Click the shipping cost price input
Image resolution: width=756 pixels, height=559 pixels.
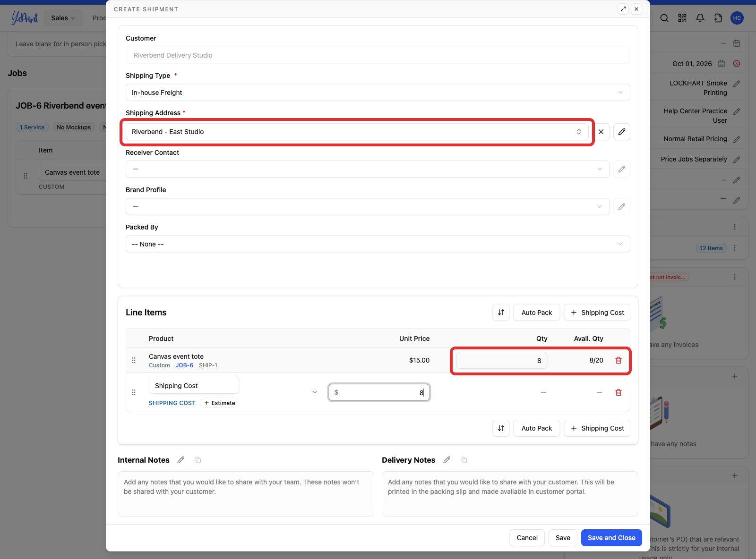pyautogui.click(x=379, y=392)
